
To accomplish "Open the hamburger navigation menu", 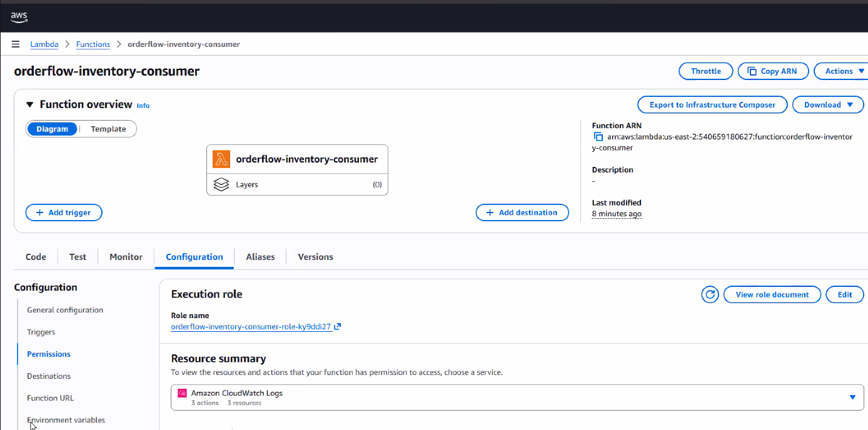I will pyautogui.click(x=16, y=44).
